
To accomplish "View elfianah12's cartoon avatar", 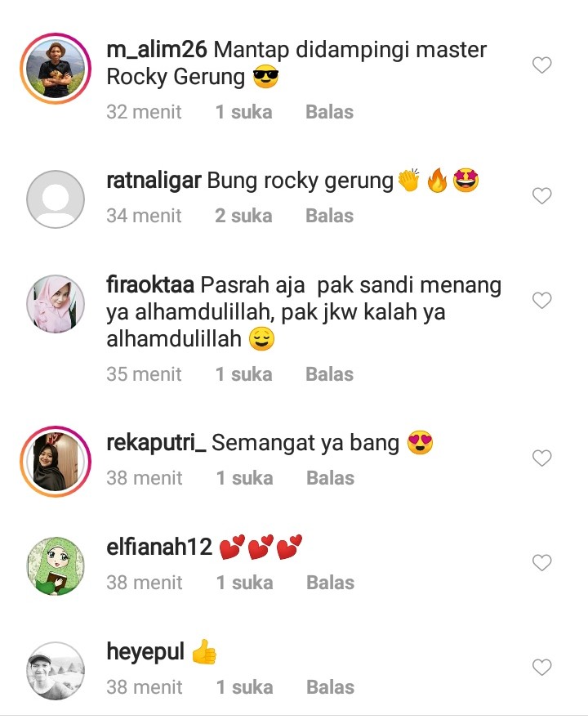I will pyautogui.click(x=56, y=566).
